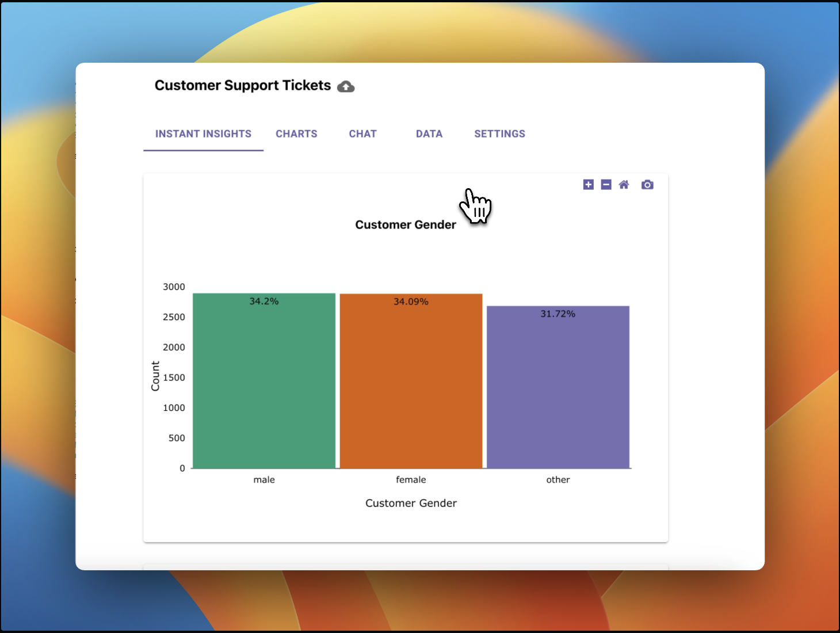Select the green male bar
The image size is (840, 633).
coord(264,381)
